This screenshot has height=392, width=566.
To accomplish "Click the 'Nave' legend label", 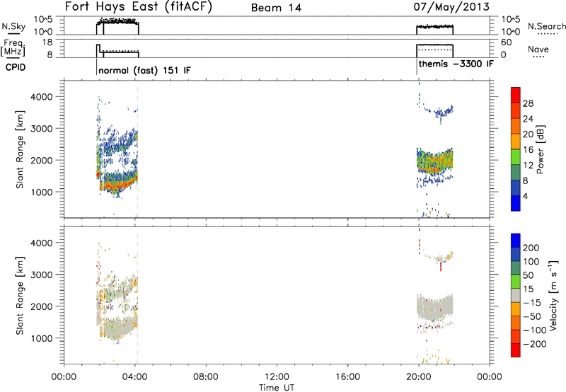I will (538, 49).
